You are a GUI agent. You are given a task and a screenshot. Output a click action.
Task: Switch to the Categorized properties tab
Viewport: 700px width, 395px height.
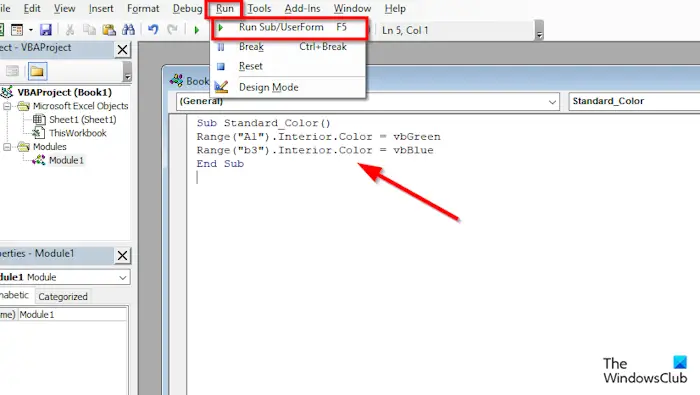click(63, 296)
